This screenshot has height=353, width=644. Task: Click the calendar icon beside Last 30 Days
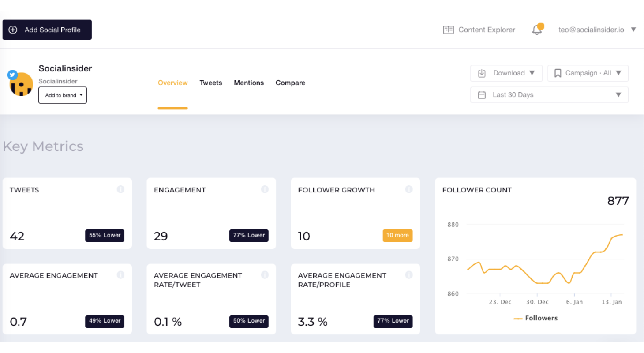click(x=482, y=95)
